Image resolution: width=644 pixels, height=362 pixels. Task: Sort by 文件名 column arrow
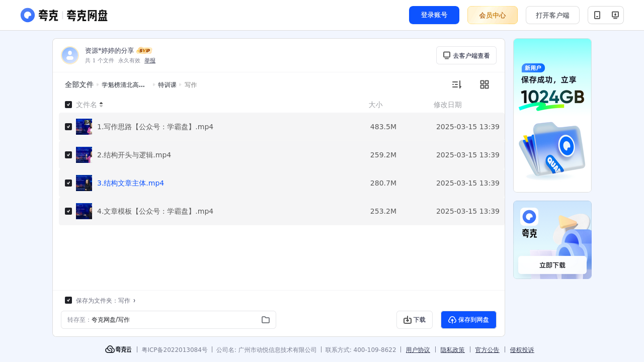101,105
